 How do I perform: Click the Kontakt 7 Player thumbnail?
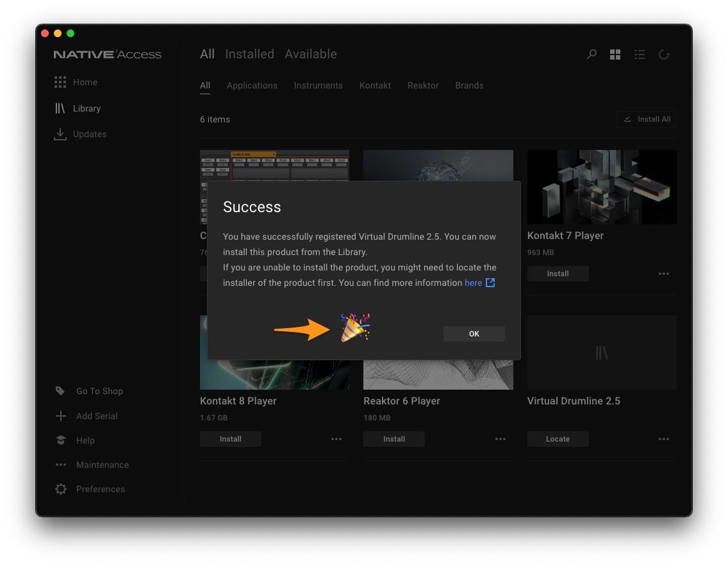(x=602, y=187)
